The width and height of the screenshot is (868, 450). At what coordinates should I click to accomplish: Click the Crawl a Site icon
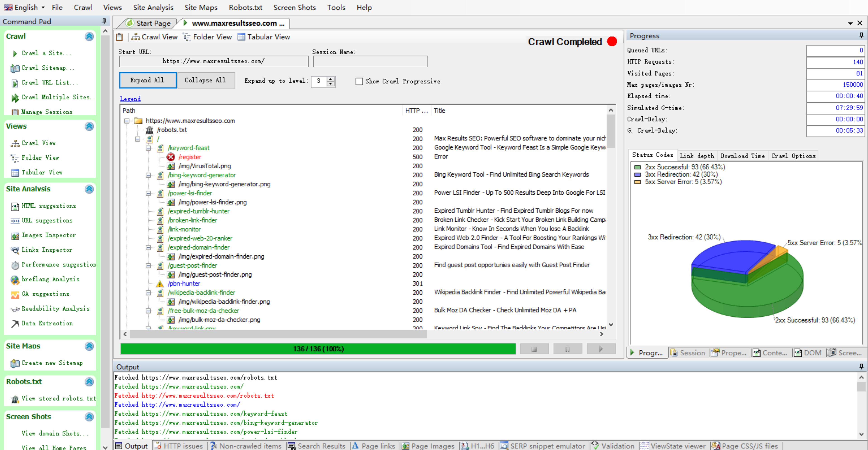click(15, 53)
